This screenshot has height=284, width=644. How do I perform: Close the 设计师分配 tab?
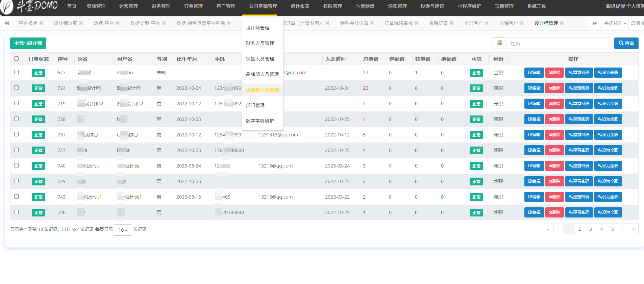(x=81, y=23)
